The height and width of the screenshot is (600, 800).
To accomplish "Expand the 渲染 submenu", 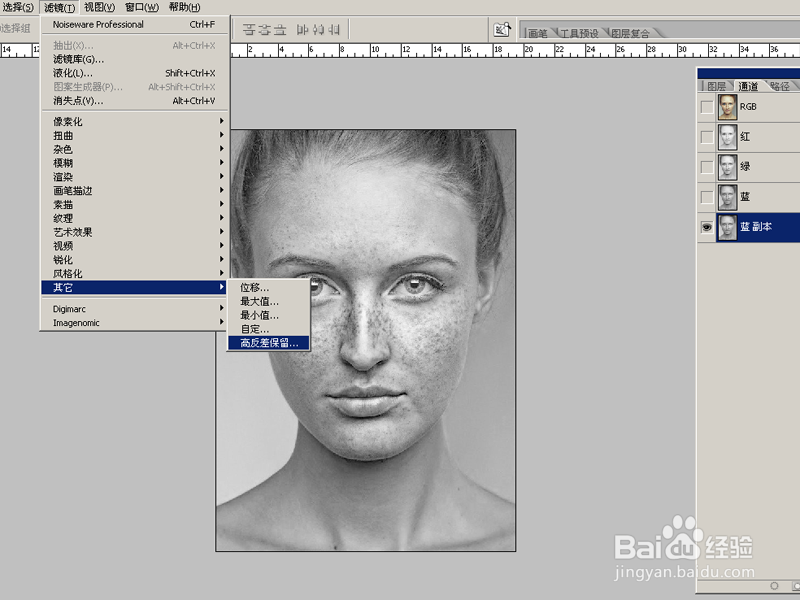I will click(x=135, y=177).
